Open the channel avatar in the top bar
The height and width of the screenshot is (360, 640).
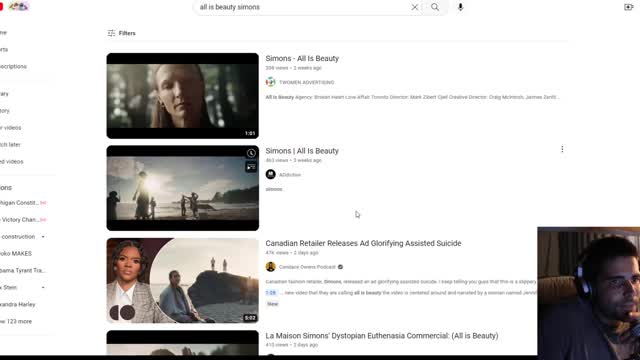tap(19, 7)
